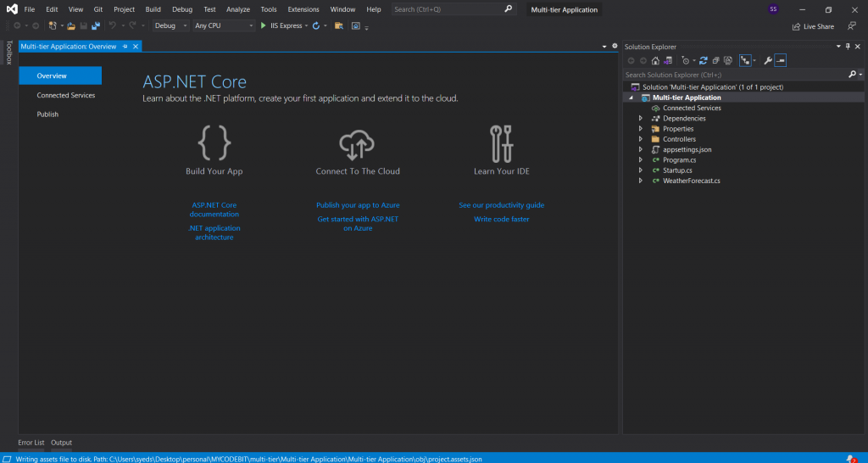
Task: Click the notifications bell in status bar
Action: [851, 459]
